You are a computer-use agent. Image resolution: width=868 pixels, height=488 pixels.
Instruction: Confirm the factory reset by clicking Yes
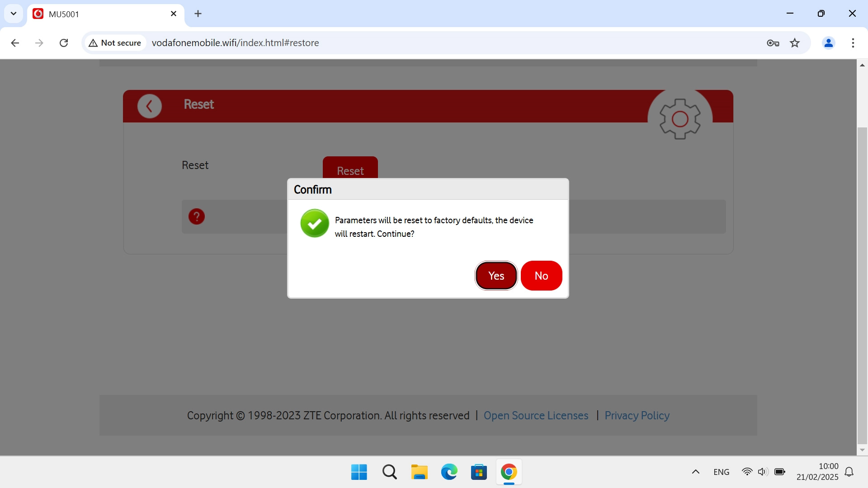coord(496,276)
